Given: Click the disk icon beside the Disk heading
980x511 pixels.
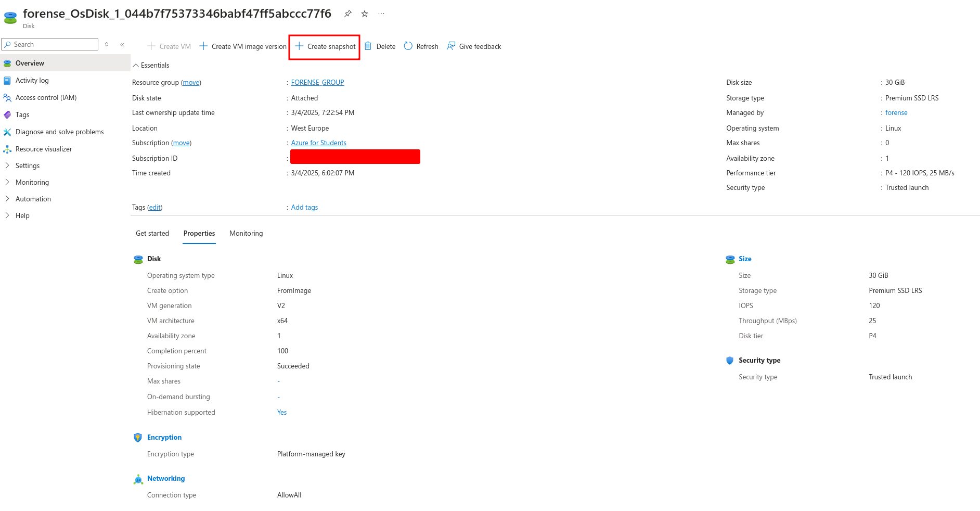Looking at the screenshot, I should pyautogui.click(x=138, y=260).
